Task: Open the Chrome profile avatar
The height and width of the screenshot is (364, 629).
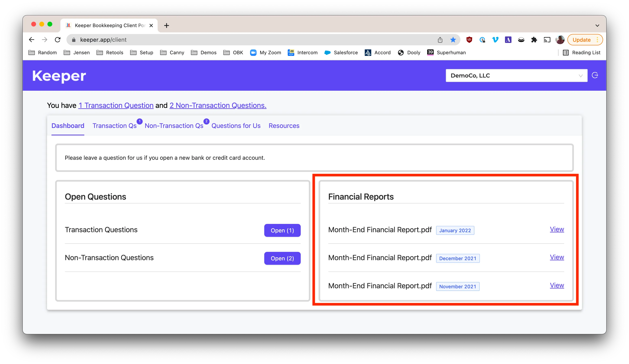Action: [560, 40]
